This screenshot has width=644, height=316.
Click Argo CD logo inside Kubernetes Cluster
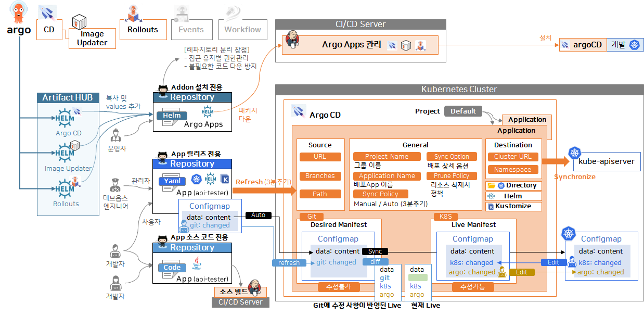tap(298, 111)
